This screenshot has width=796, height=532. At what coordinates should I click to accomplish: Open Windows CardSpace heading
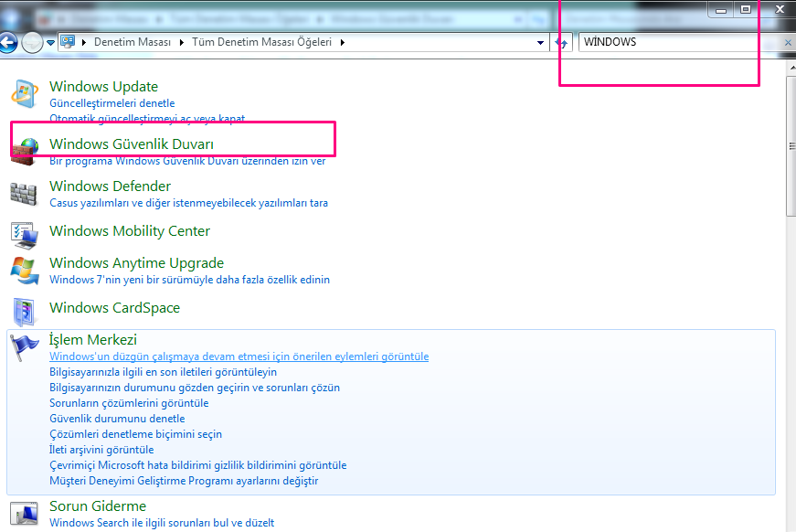pyautogui.click(x=115, y=308)
